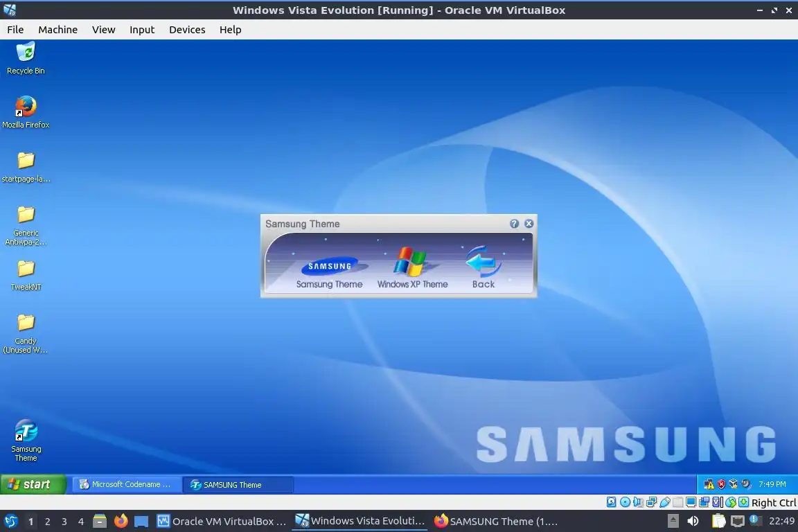Screen dimensions: 798x532
Task: Click the XP tray icon beside the clock
Action: pyautogui.click(x=746, y=484)
